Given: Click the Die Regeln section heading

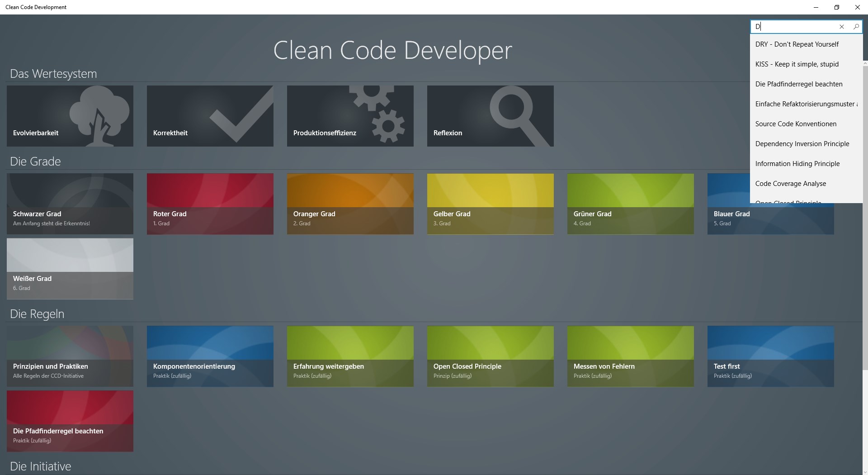Looking at the screenshot, I should click(37, 314).
